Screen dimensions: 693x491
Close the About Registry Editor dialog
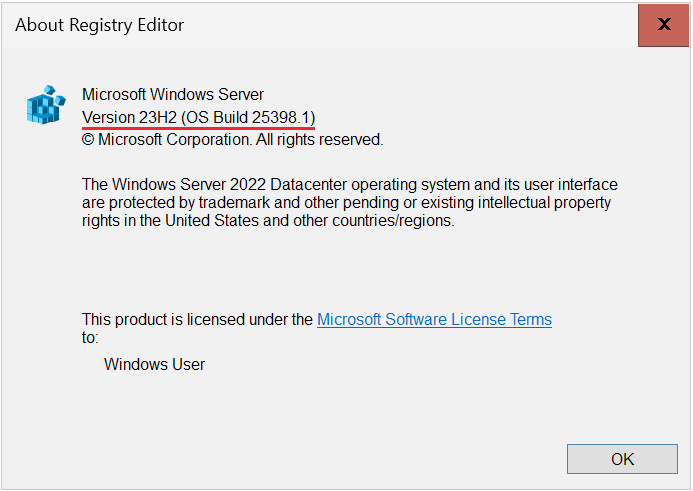click(663, 25)
